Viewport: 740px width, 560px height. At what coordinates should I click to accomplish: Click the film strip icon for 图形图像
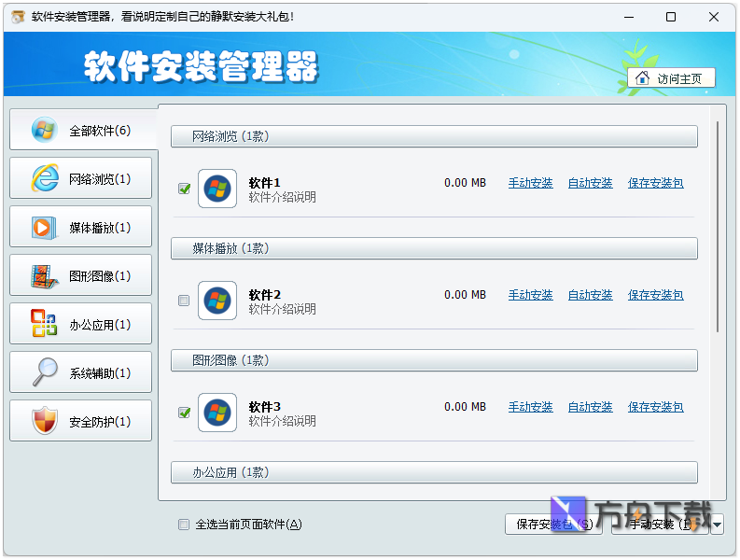click(x=45, y=276)
